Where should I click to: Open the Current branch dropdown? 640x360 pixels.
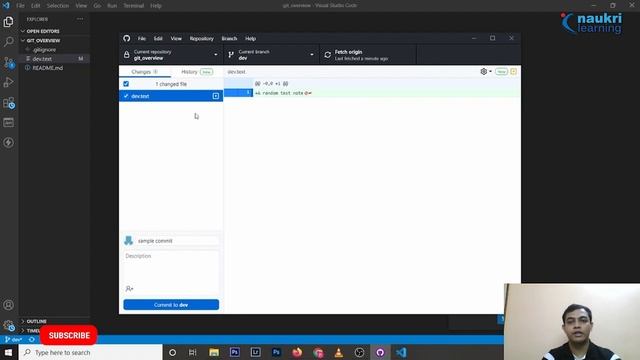[x=271, y=55]
